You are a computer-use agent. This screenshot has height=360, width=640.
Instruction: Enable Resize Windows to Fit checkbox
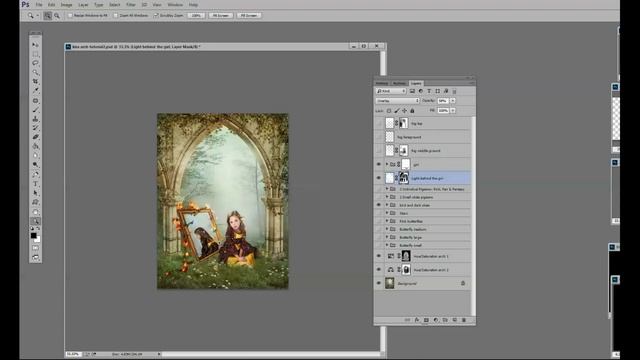tap(70, 16)
